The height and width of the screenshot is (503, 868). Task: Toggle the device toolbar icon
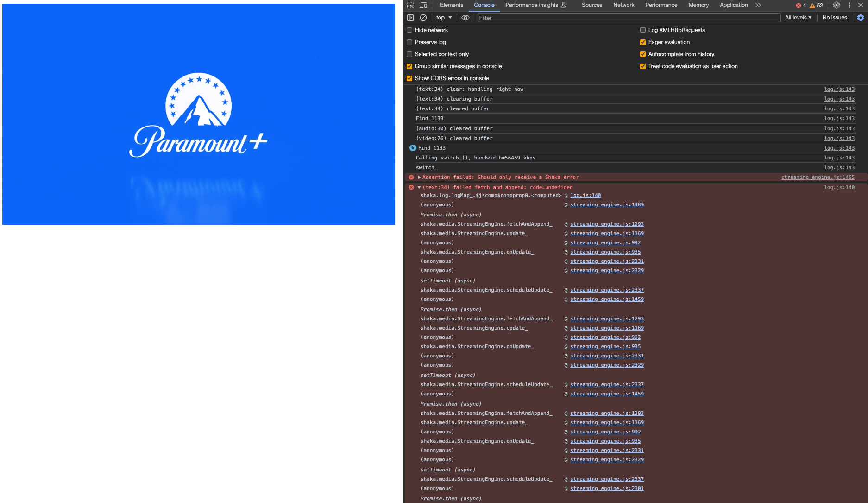[423, 5]
